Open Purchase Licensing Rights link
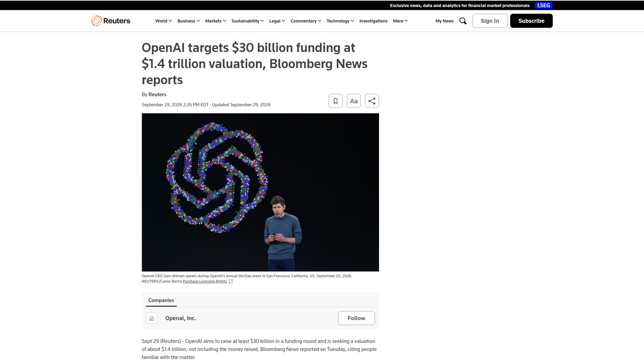 pos(205,281)
